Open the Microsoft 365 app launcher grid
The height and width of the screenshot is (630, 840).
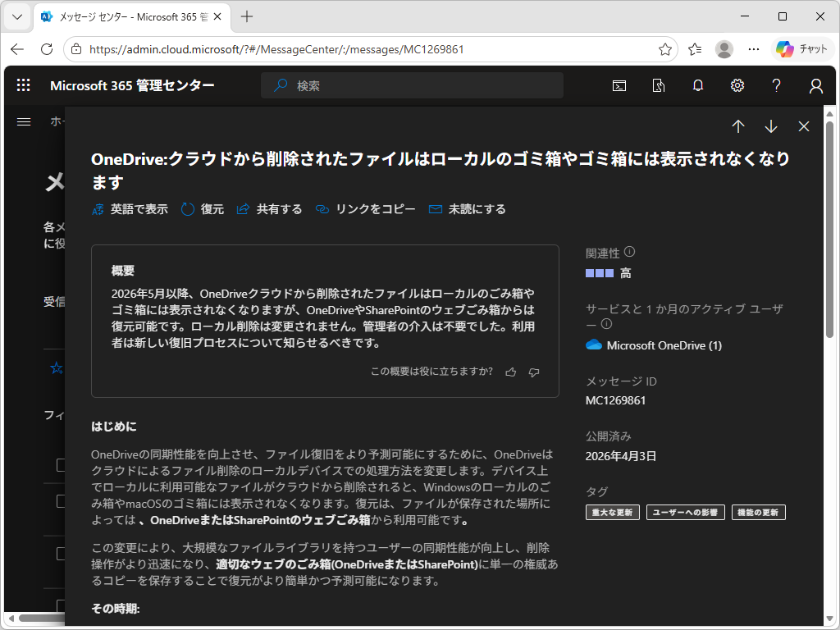[23, 84]
